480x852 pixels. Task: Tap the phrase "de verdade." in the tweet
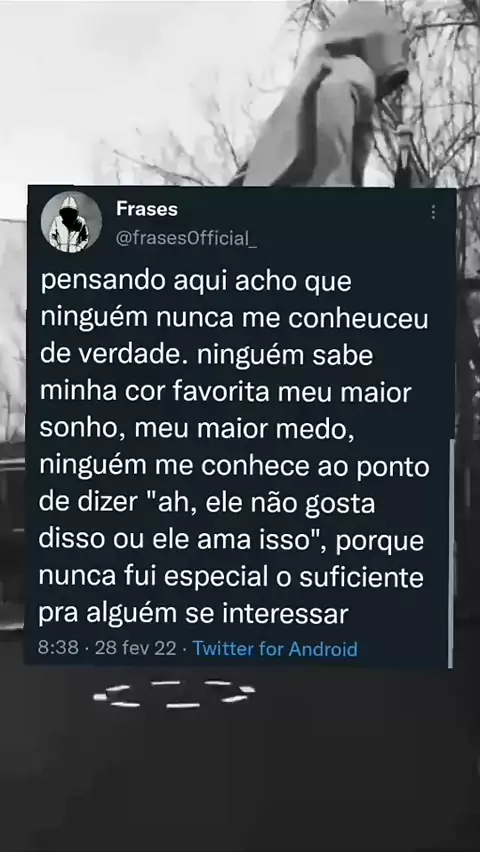pos(113,356)
